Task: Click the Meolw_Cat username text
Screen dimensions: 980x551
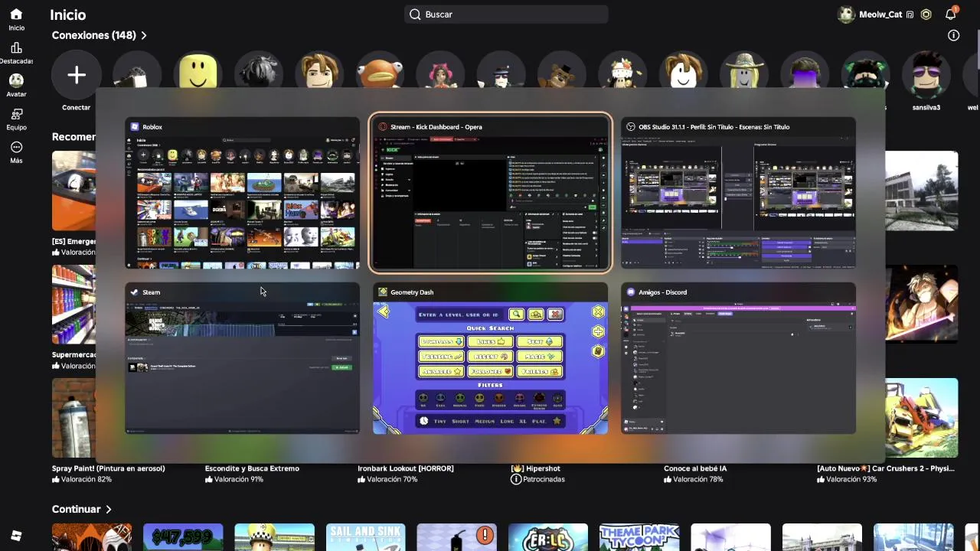Action: pyautogui.click(x=880, y=15)
